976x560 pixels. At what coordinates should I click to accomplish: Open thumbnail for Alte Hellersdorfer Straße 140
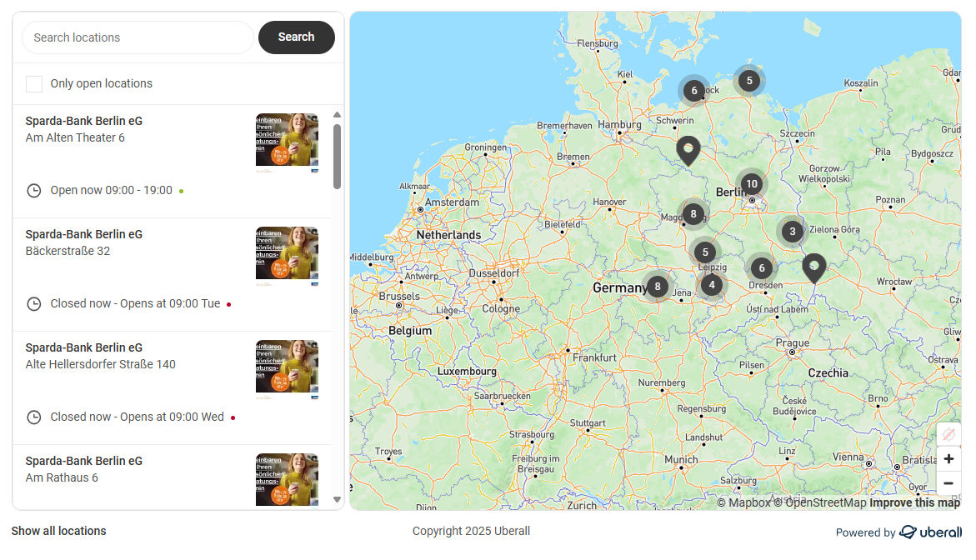point(287,369)
